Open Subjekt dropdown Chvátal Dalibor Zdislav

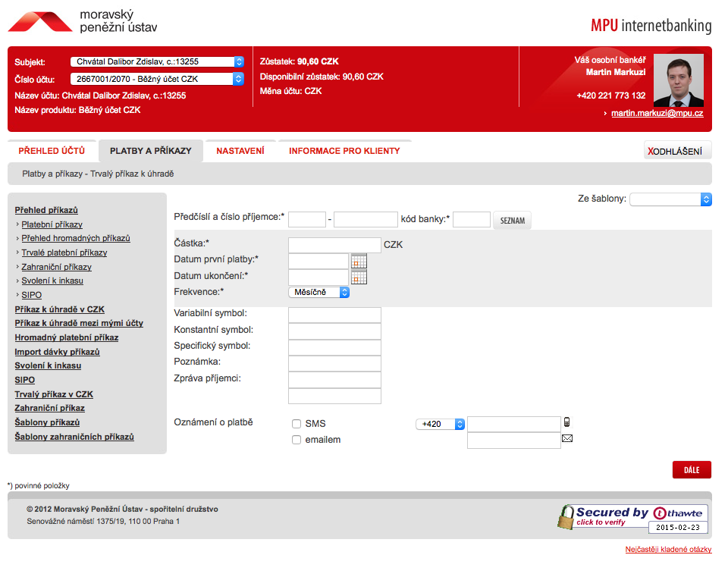click(x=157, y=61)
